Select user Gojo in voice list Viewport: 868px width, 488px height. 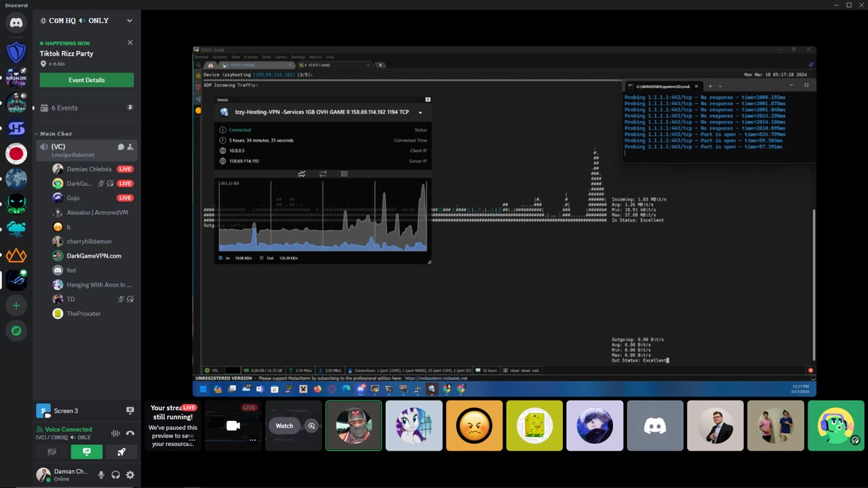coord(92,198)
